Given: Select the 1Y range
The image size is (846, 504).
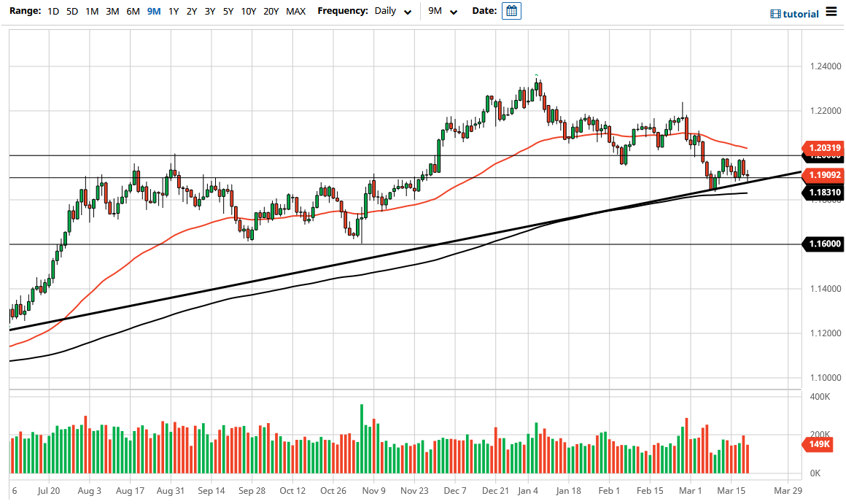Looking at the screenshot, I should pyautogui.click(x=173, y=12).
